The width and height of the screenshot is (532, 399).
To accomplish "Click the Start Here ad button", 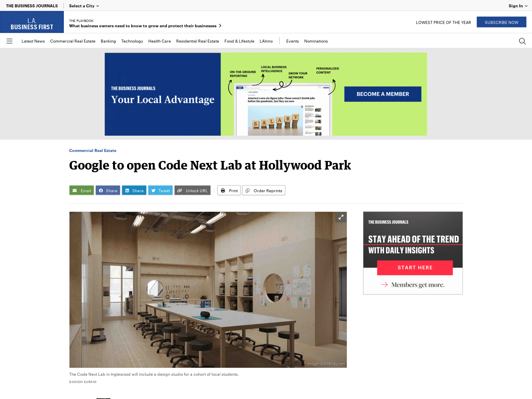I will pos(415,268).
